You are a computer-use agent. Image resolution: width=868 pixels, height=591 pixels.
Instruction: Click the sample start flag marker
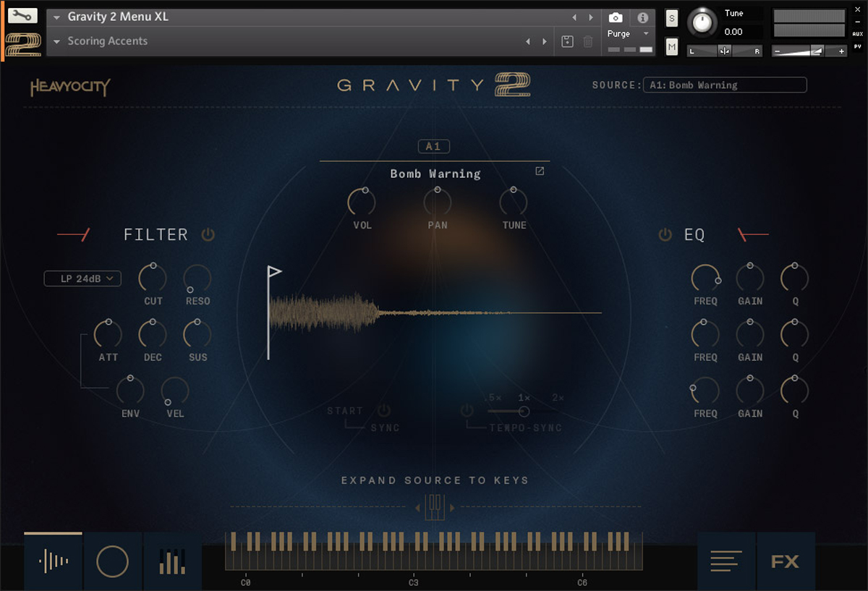[x=274, y=272]
